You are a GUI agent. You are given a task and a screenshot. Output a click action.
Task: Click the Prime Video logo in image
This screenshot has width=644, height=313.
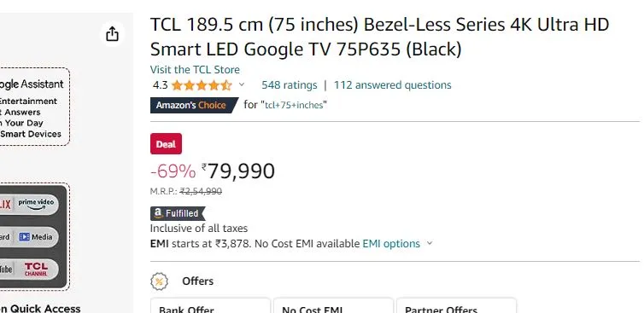(36, 204)
